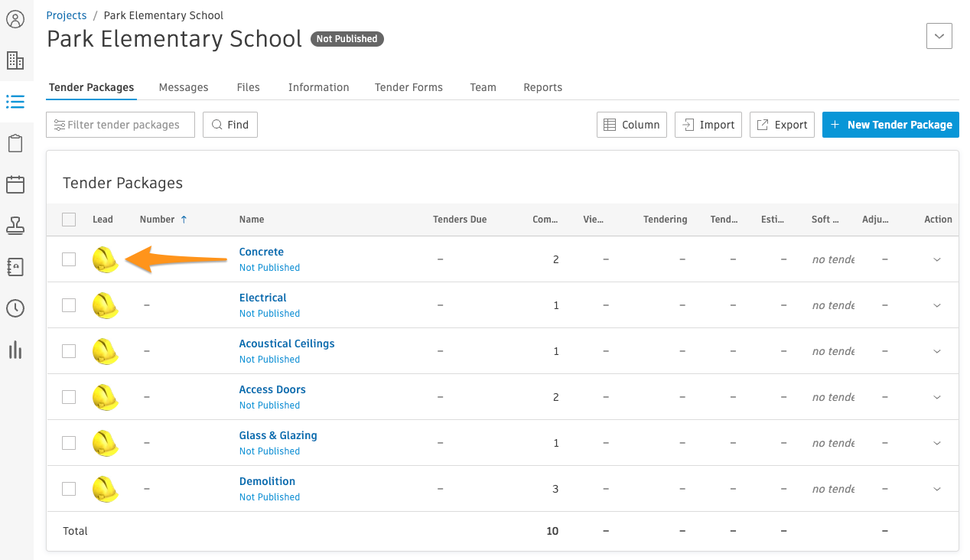
Task: Open the clock icon in sidebar
Action: (15, 308)
